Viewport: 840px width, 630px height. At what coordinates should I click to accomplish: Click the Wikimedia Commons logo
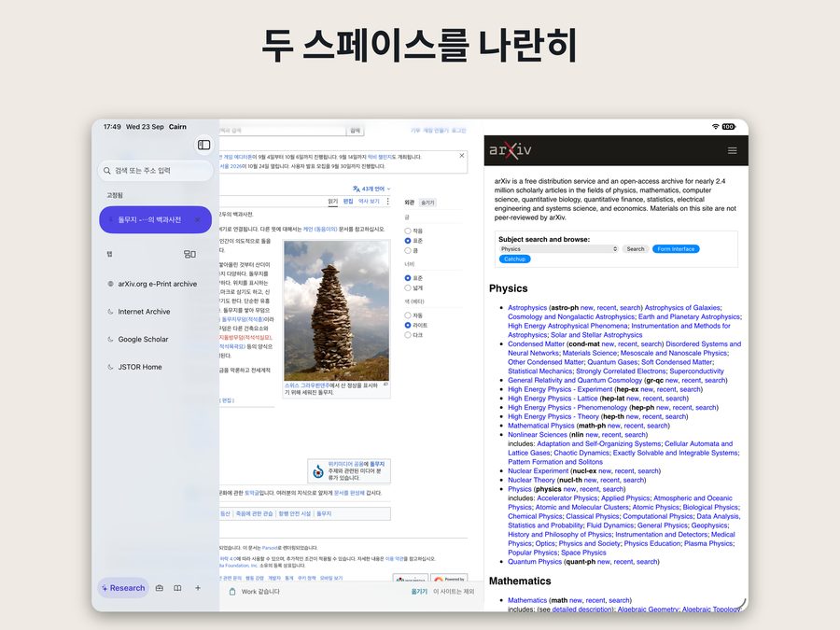pyautogui.click(x=318, y=471)
